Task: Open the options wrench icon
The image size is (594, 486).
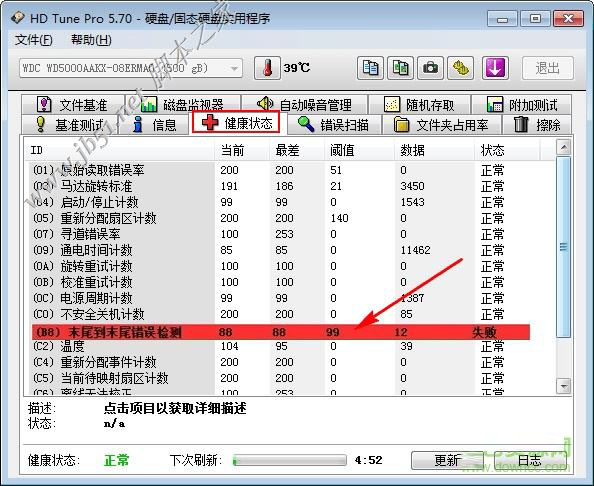Action: [460, 68]
